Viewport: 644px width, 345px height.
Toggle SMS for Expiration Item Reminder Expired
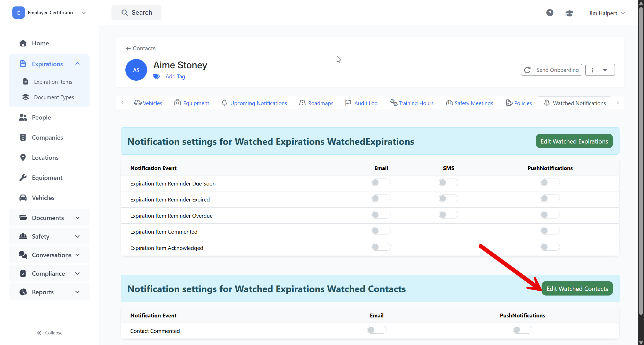[x=448, y=198]
